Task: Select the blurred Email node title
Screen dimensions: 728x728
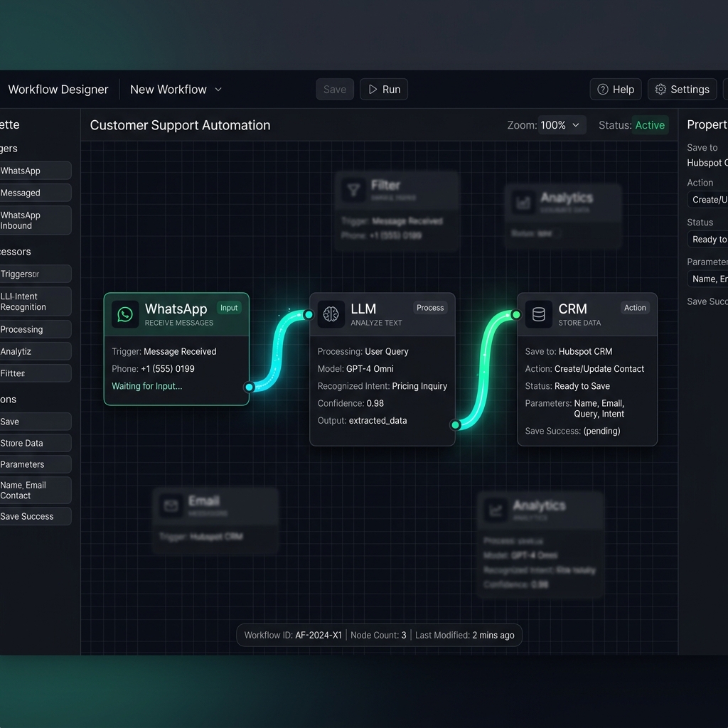Action: tap(204, 501)
